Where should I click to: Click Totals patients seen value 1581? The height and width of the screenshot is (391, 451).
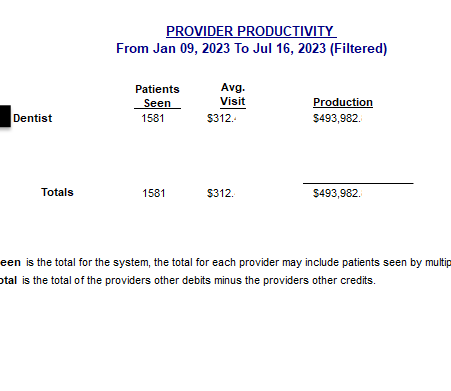tap(154, 193)
